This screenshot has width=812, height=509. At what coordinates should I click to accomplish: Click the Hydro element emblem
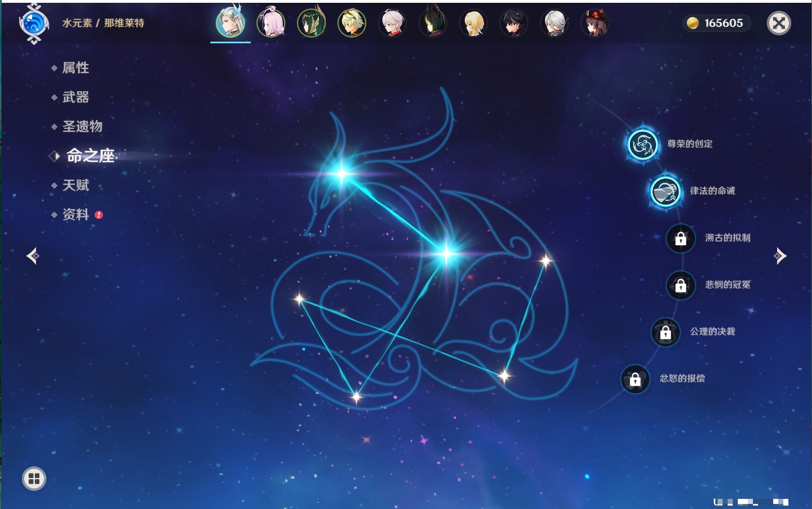point(34,23)
